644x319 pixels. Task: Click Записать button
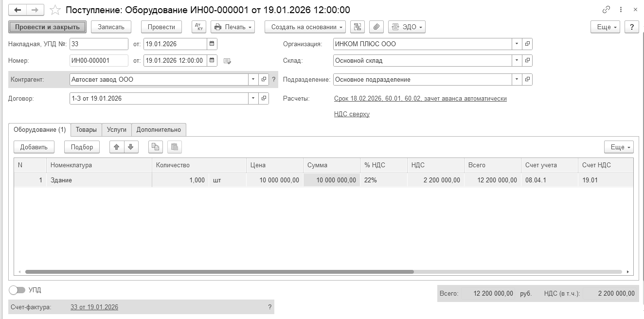111,27
